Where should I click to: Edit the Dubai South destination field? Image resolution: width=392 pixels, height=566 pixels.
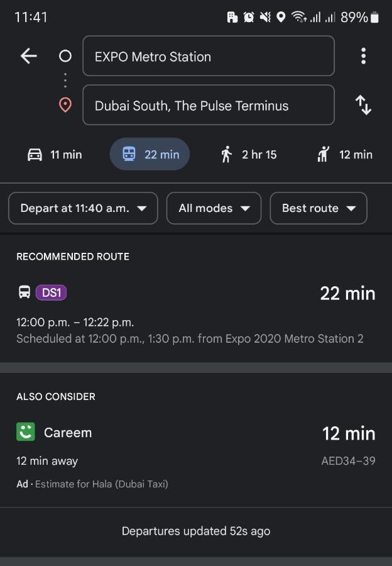pos(209,105)
